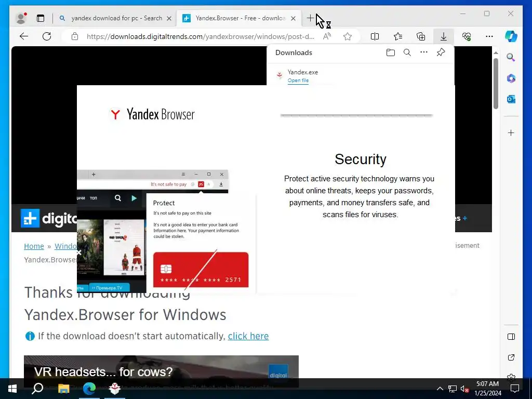The image size is (532, 399).
Task: Close the yandex download search tab
Action: coord(169,18)
